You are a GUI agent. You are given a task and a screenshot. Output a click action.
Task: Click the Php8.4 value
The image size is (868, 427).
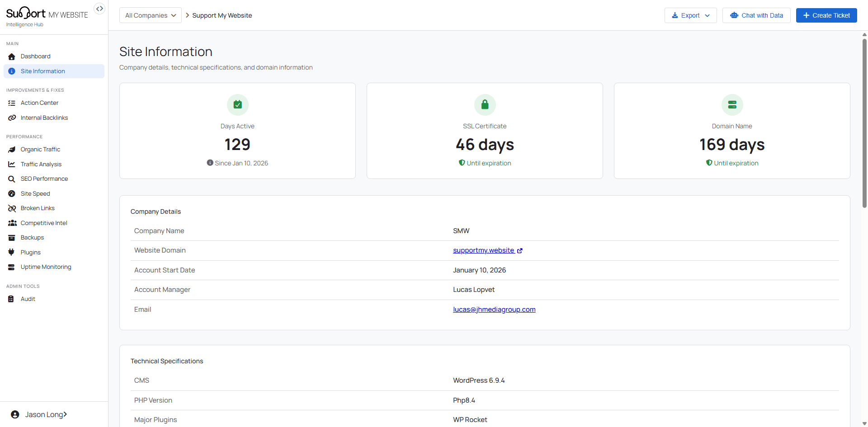tap(464, 400)
